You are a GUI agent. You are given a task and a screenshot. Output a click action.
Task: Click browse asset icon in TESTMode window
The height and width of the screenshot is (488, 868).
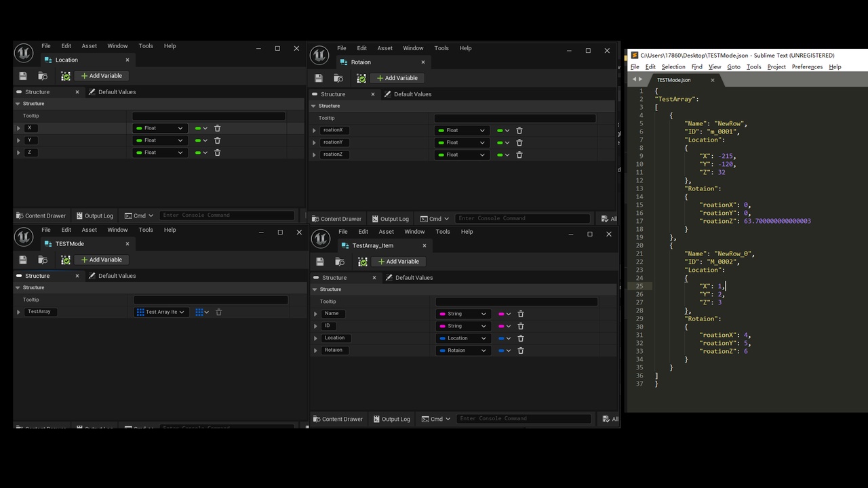43,260
